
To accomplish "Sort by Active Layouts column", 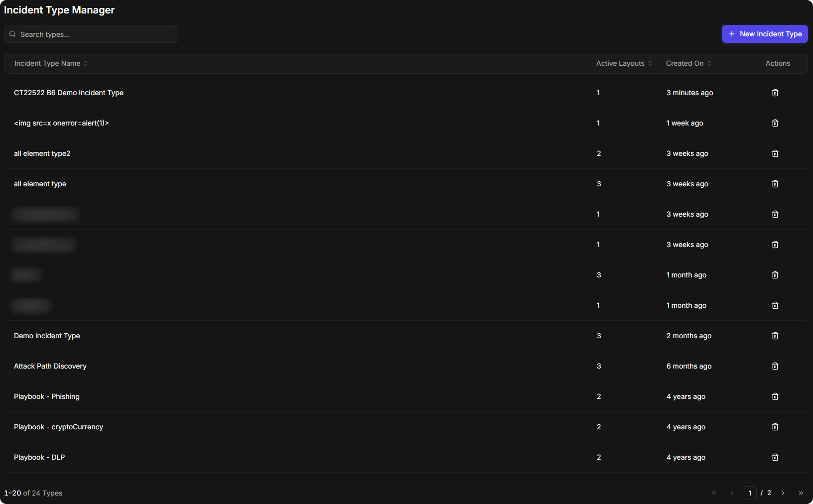I will point(624,63).
